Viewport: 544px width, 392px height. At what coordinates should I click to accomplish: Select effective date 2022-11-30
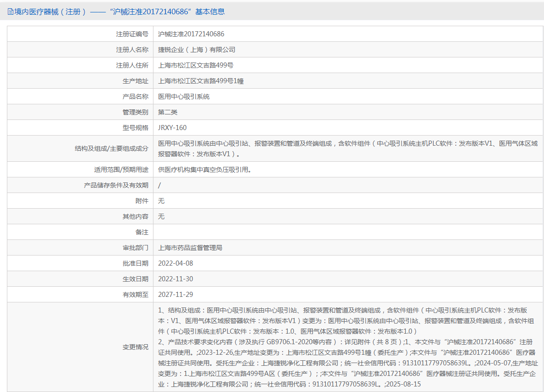pos(176,279)
